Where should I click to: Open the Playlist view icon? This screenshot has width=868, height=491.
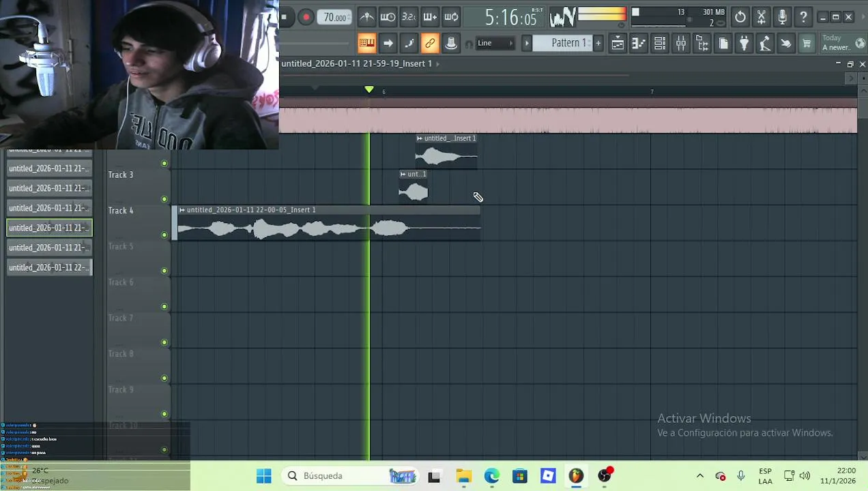point(618,44)
